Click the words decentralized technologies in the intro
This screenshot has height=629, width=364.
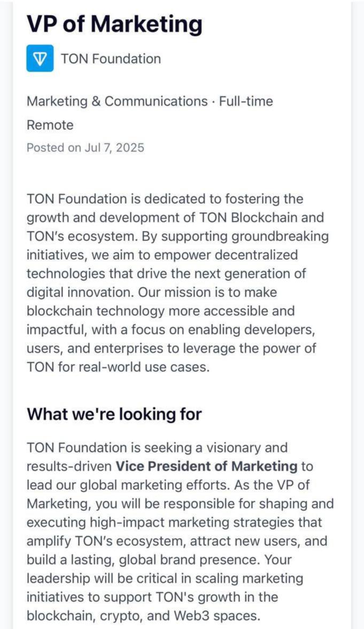[162, 265]
